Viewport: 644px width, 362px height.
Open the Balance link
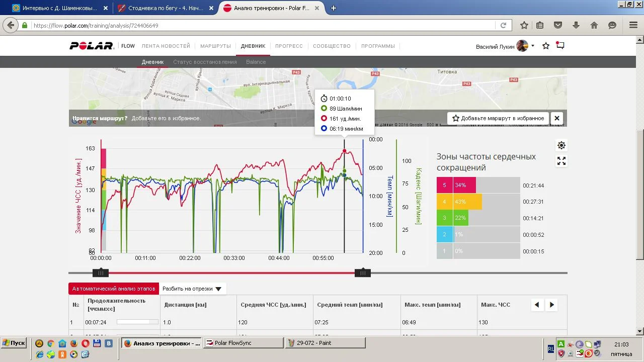pos(256,62)
